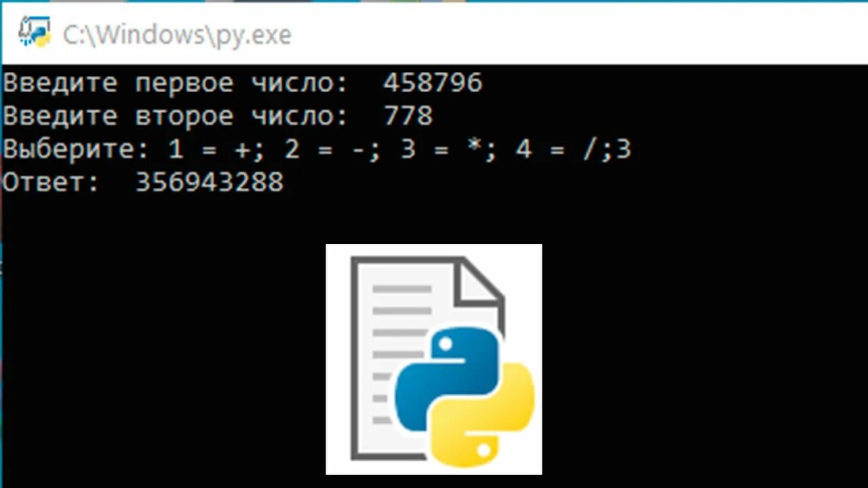Click the entered first number 458796
The height and width of the screenshot is (488, 868).
[433, 83]
